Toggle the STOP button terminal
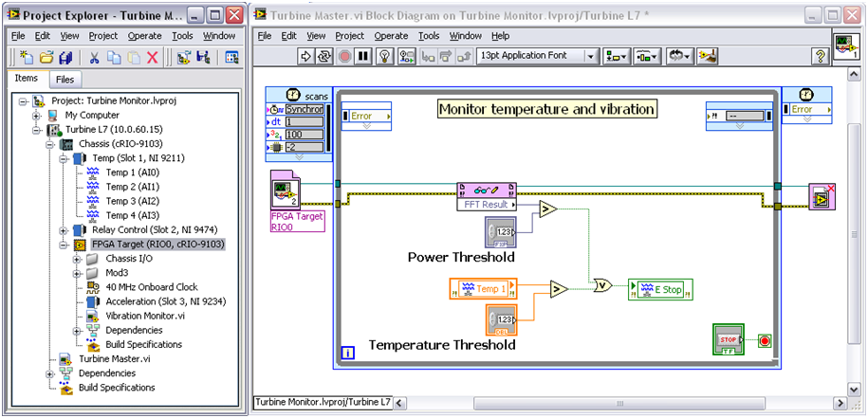This screenshot has height=418, width=868. pos(729,338)
